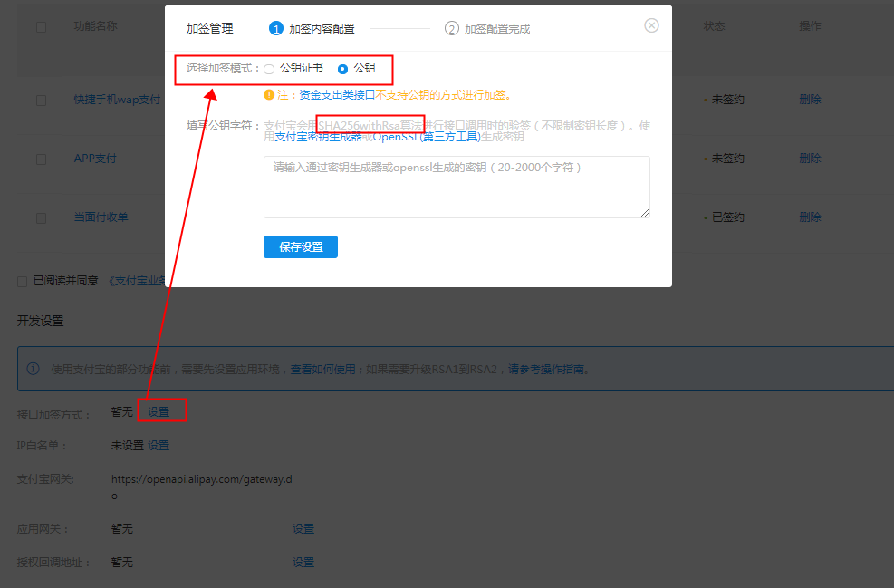Image resolution: width=894 pixels, height=588 pixels.
Task: Delete the 当面付收单 row via 删除
Action: [x=810, y=217]
